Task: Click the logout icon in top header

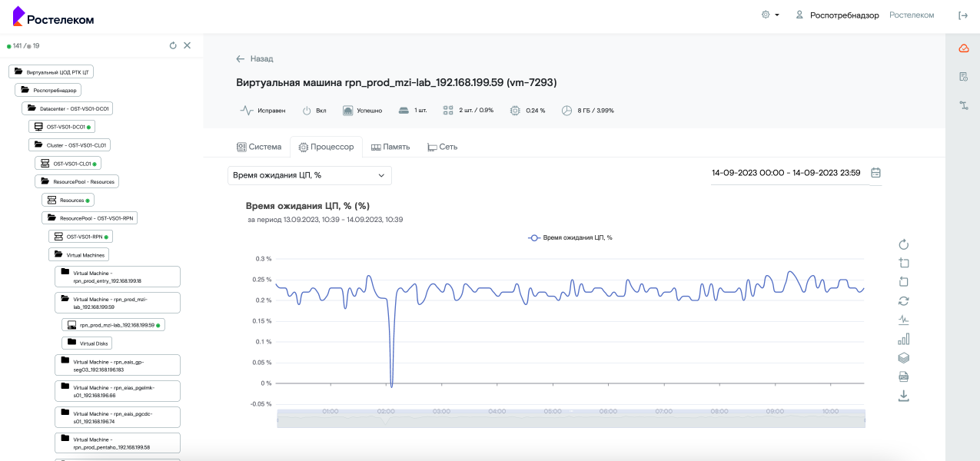Action: click(962, 15)
